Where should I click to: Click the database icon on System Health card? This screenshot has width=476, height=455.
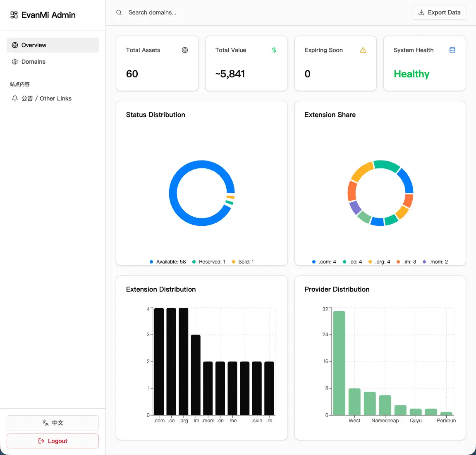tap(452, 50)
